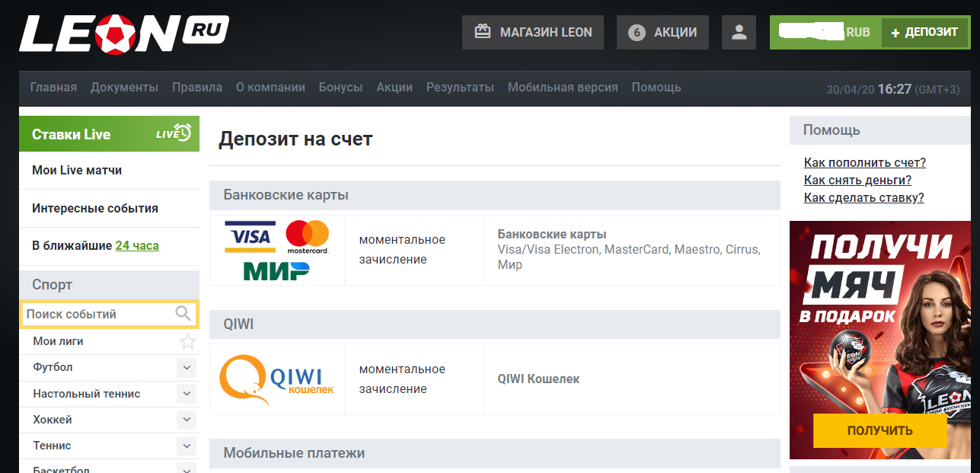This screenshot has width=980, height=473.
Task: Star the Мои лиги favorites icon
Action: (187, 342)
